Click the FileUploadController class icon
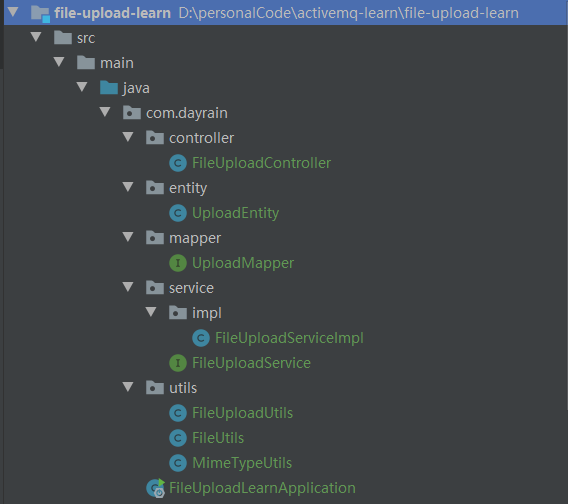The width and height of the screenshot is (568, 504). (x=178, y=163)
